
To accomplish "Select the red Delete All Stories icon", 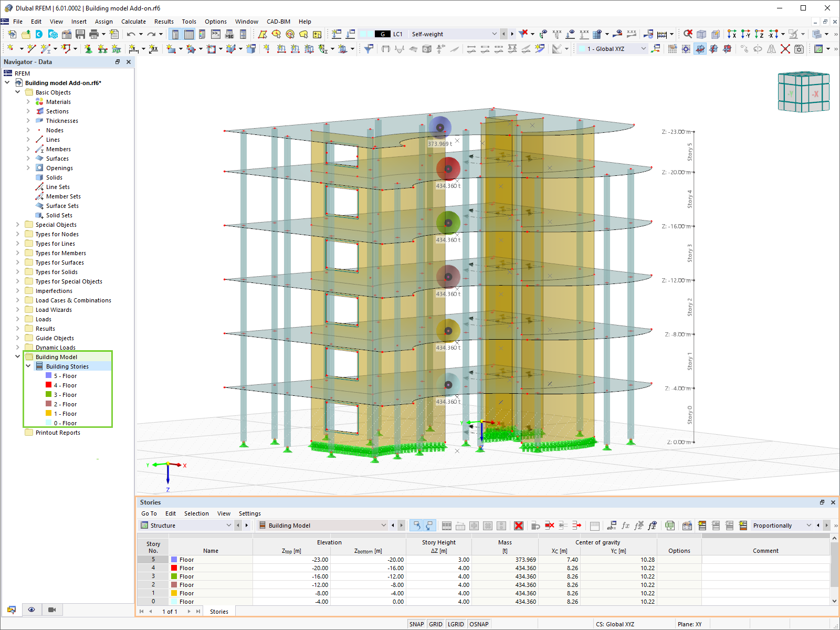I will [519, 525].
